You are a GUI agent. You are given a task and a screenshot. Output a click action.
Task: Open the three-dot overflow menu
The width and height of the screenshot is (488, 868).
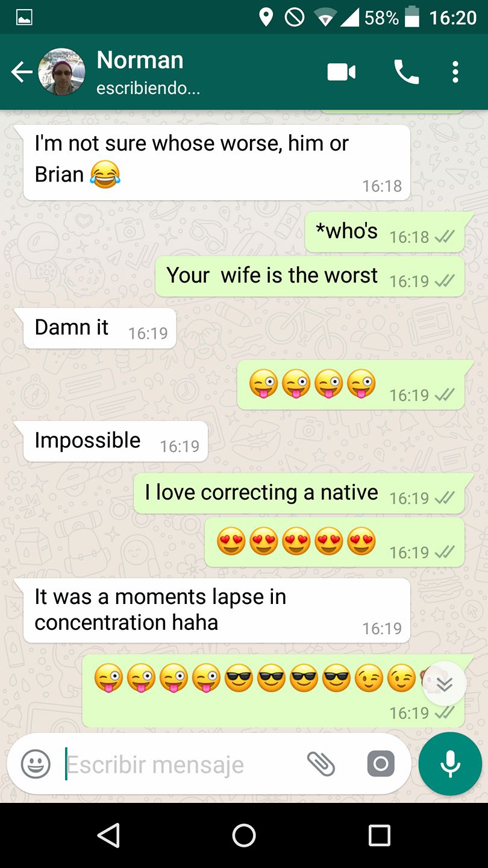(455, 72)
